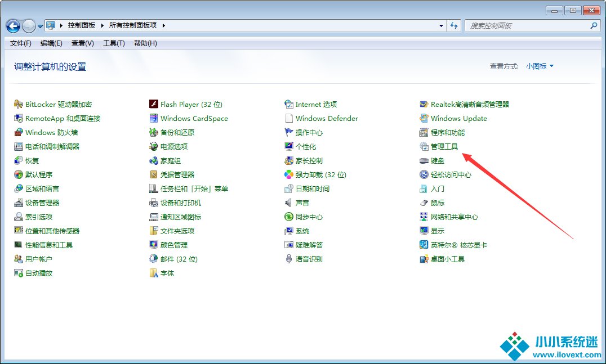Viewport: 606px width, 364px height.
Task: Open the 家庭组 icon
Action: (x=153, y=160)
